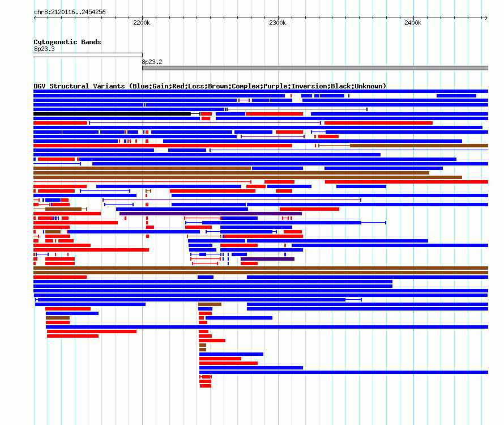Image resolution: width=504 pixels, height=425 pixels.
Task: Select the thin purple line spanning the red row
Action: (205, 123)
